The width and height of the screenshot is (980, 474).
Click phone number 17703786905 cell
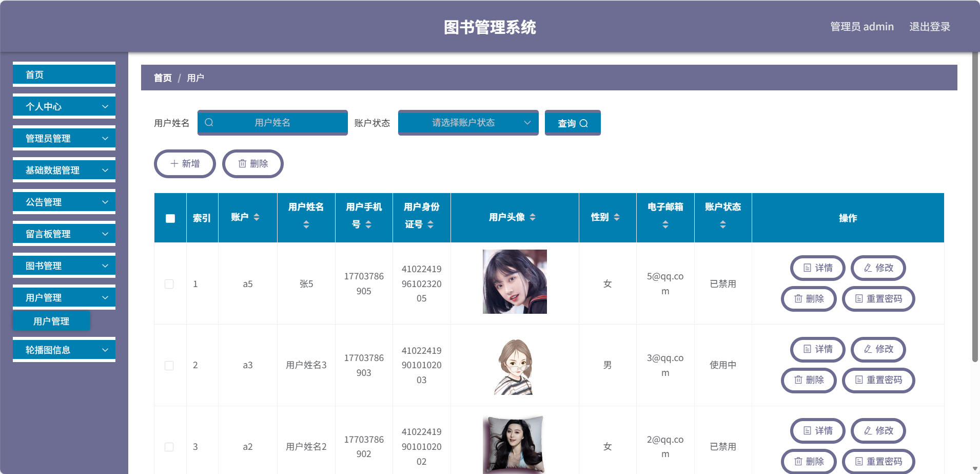tap(364, 283)
